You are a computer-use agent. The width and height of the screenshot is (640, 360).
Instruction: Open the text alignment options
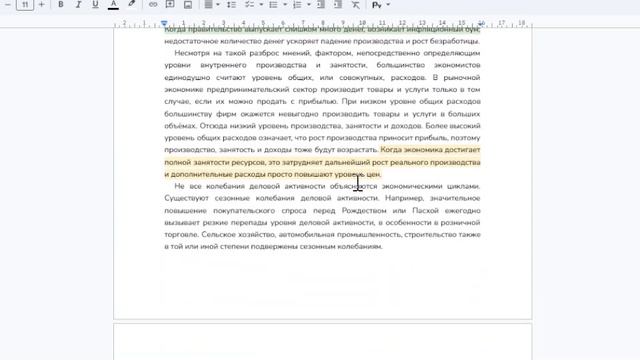click(x=209, y=4)
